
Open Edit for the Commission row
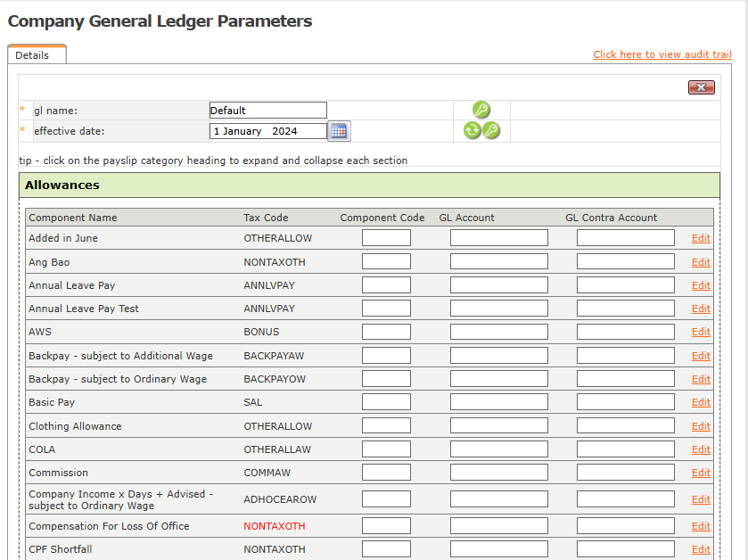[x=701, y=473]
